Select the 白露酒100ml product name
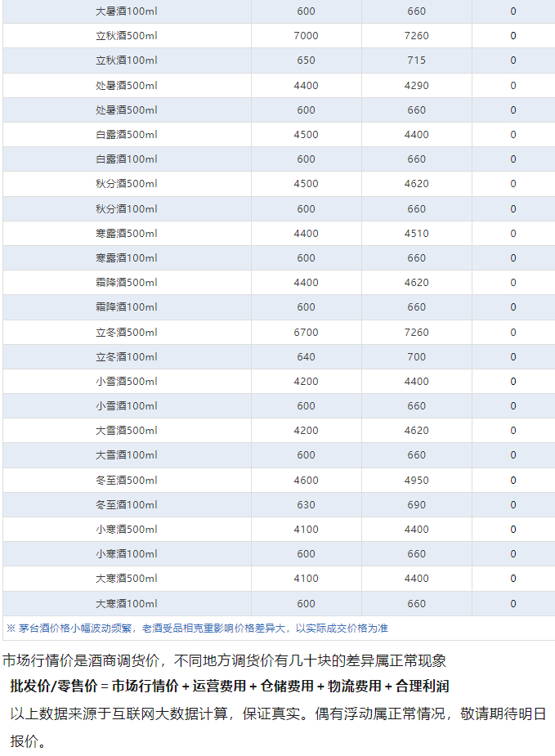555x756 pixels. pyautogui.click(x=127, y=159)
